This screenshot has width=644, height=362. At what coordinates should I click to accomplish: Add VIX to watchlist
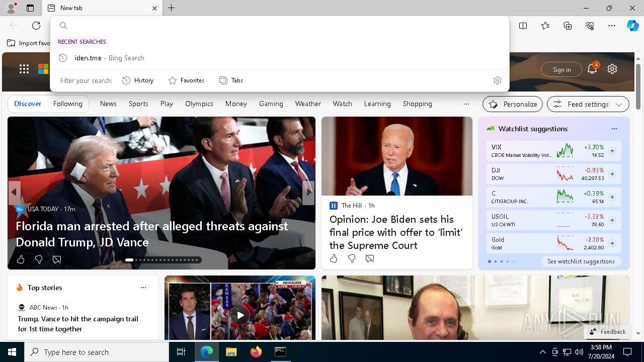[x=612, y=151]
